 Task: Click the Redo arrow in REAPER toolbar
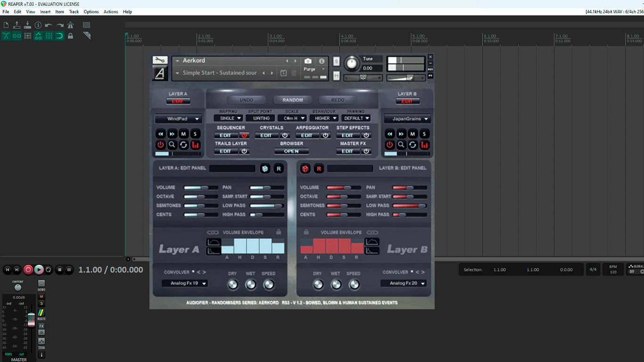click(x=60, y=25)
